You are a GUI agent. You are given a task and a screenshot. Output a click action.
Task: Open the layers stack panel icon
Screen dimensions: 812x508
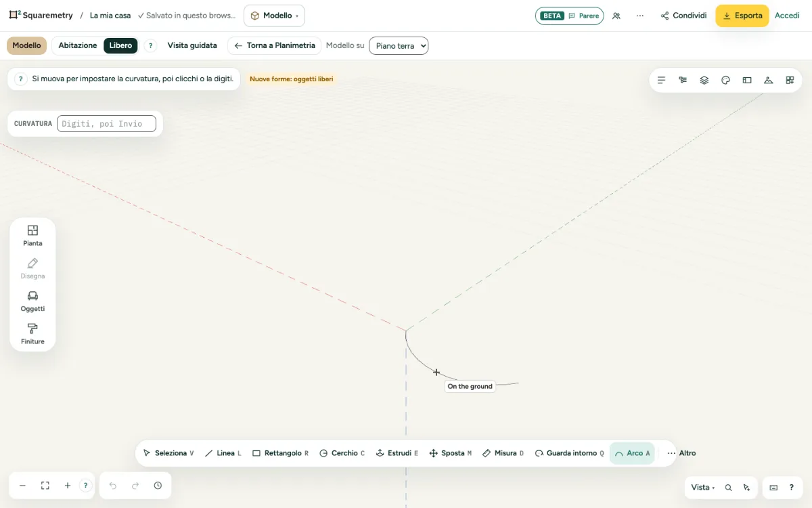704,80
